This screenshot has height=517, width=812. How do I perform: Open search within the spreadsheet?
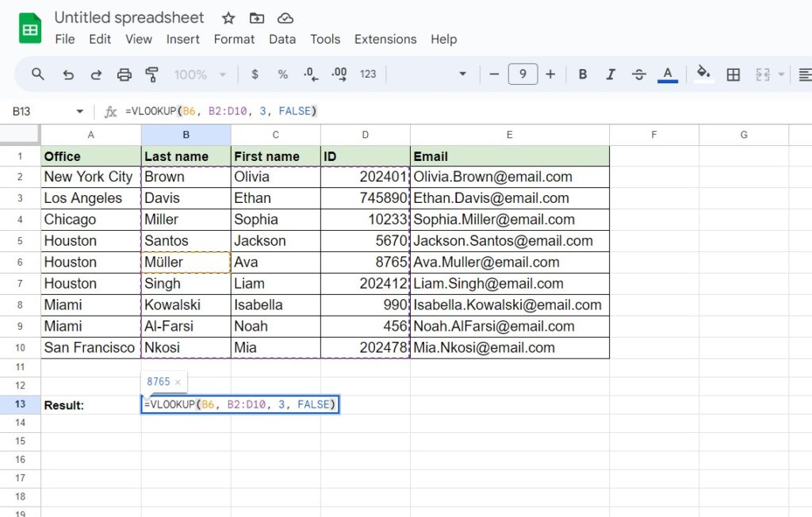tap(38, 74)
